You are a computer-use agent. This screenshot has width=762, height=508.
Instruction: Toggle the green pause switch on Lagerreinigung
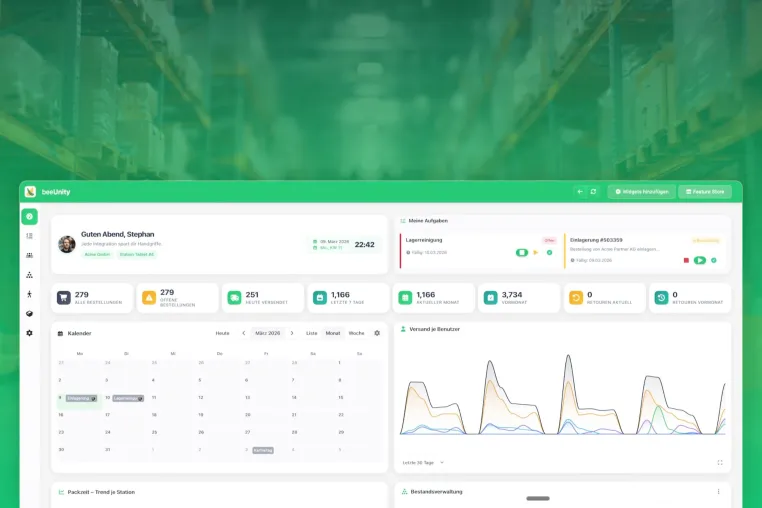point(521,252)
